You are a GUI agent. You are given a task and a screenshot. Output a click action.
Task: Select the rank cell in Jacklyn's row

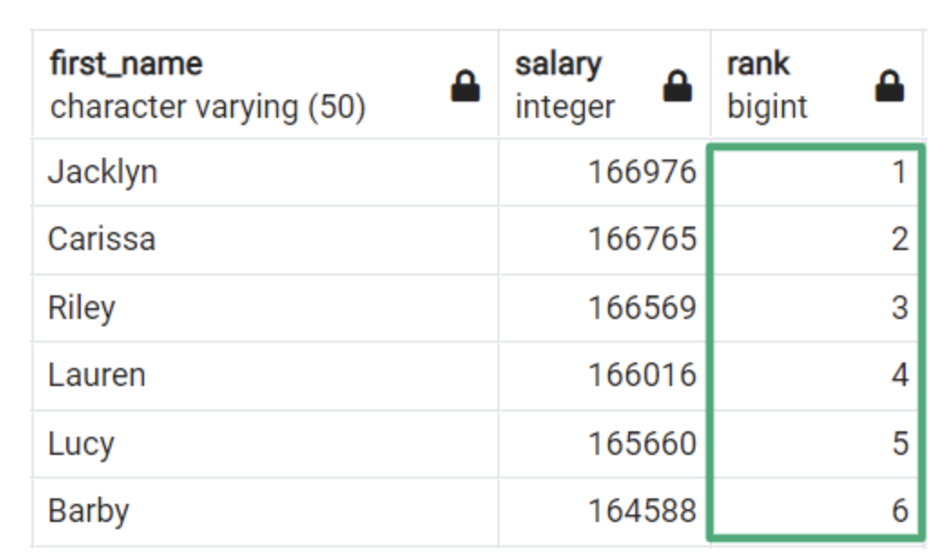click(x=816, y=172)
